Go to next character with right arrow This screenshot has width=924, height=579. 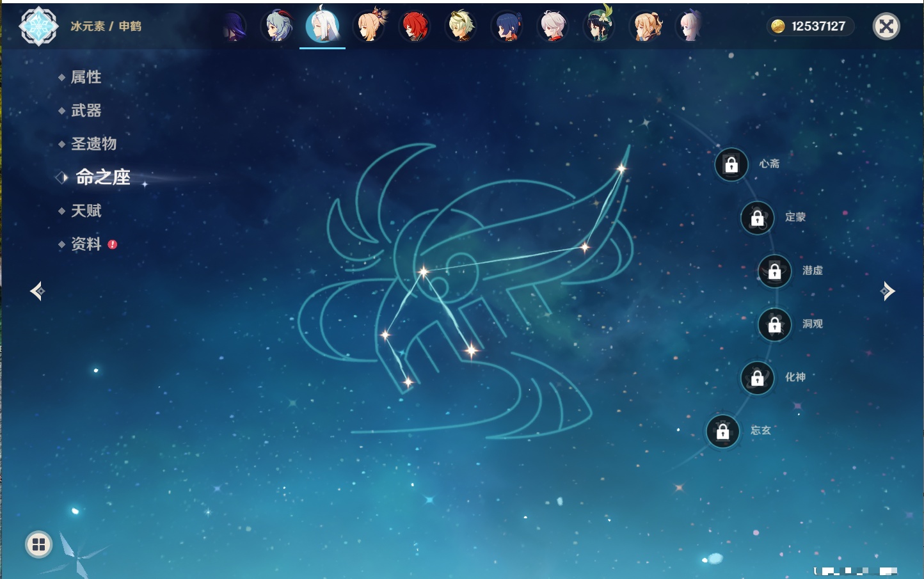(888, 291)
